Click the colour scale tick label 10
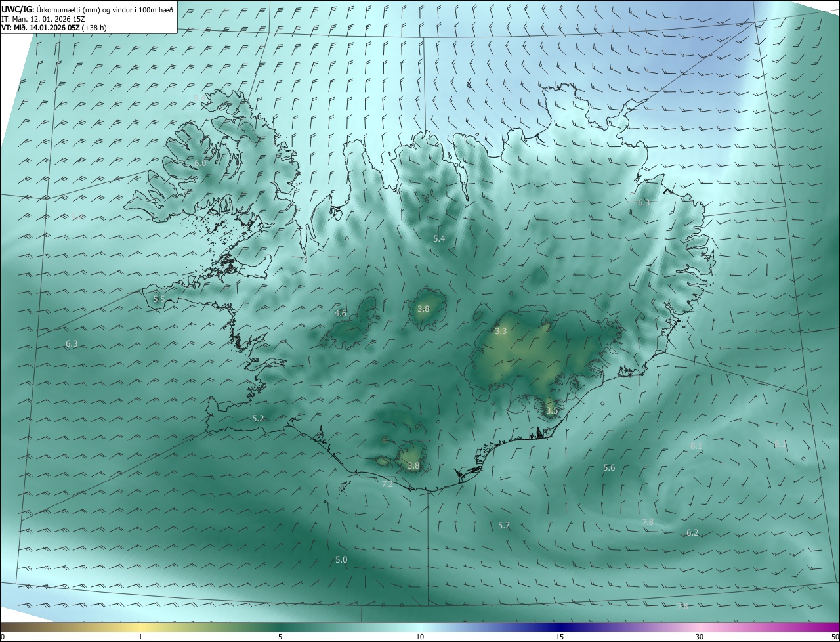The height and width of the screenshot is (642, 840). click(x=420, y=637)
